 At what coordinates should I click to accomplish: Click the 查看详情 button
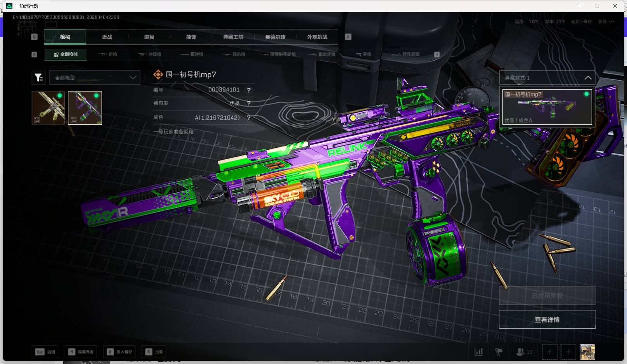pos(547,319)
